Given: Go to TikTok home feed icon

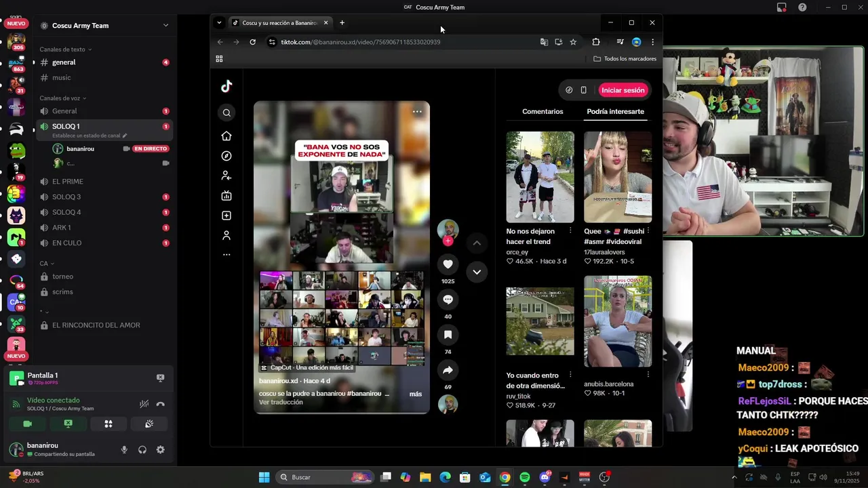Looking at the screenshot, I should 226,136.
